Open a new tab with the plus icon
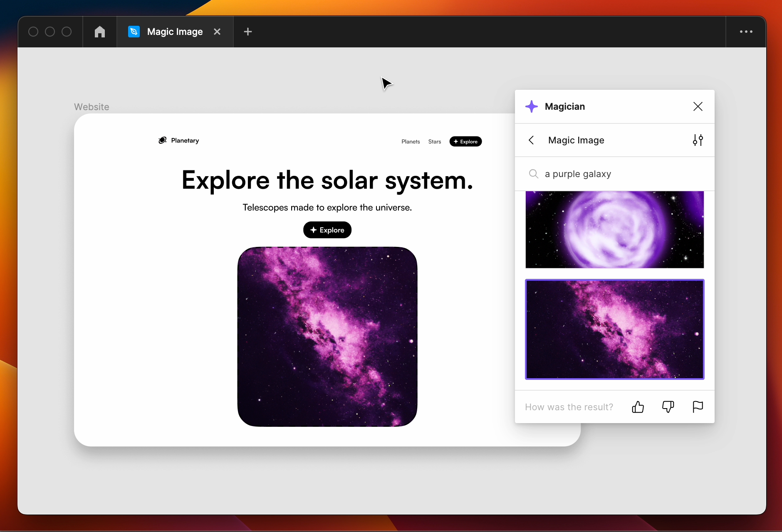The height and width of the screenshot is (532, 782). (x=248, y=31)
